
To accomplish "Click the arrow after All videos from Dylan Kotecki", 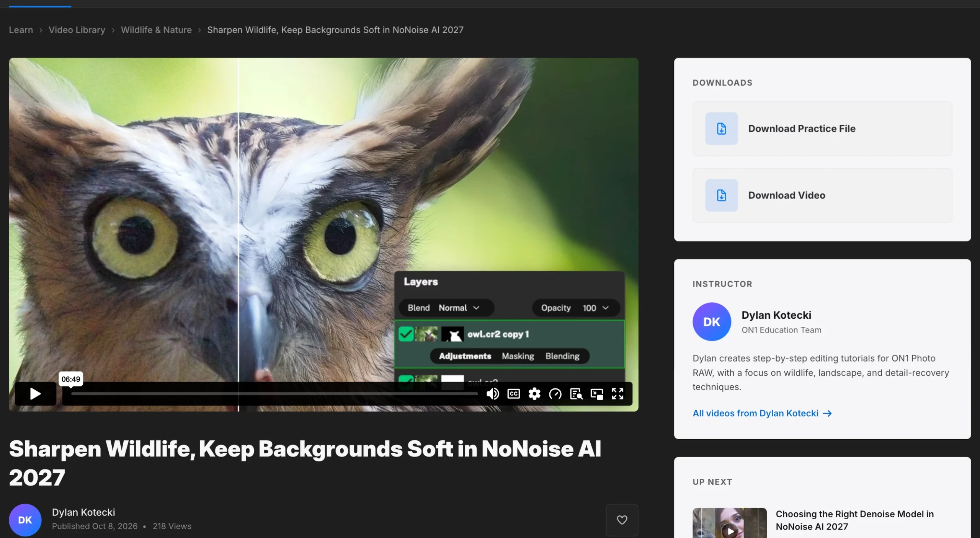I will [x=827, y=413].
